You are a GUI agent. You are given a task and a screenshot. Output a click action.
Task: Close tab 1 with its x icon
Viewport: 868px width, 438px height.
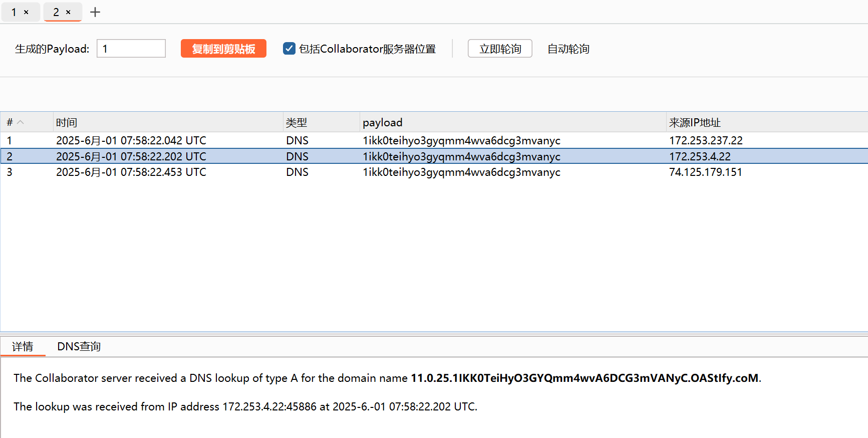(26, 12)
